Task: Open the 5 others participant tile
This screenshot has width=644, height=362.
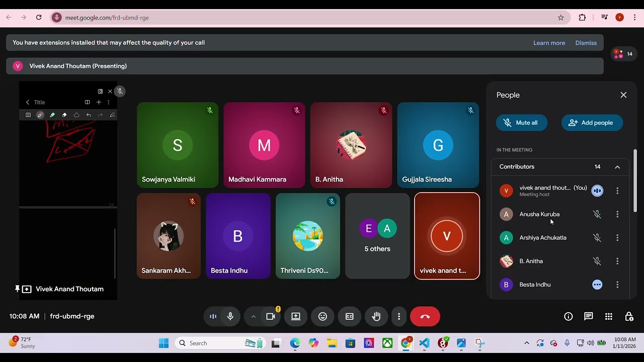Action: coord(377,236)
